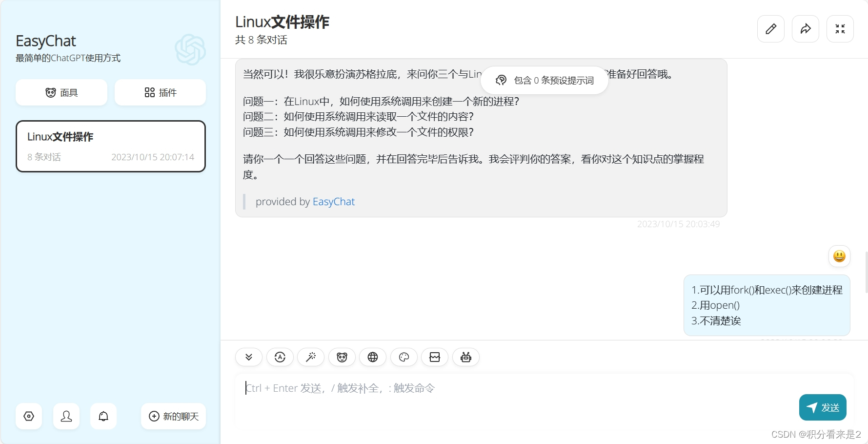868x444 pixels.
Task: Click the user reply message bubble
Action: 767,305
